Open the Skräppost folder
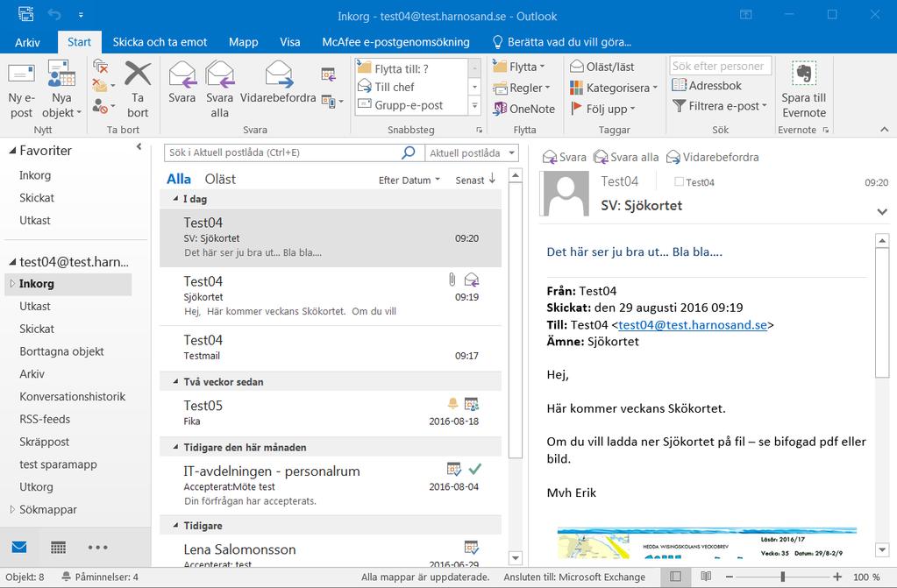 pos(44,442)
